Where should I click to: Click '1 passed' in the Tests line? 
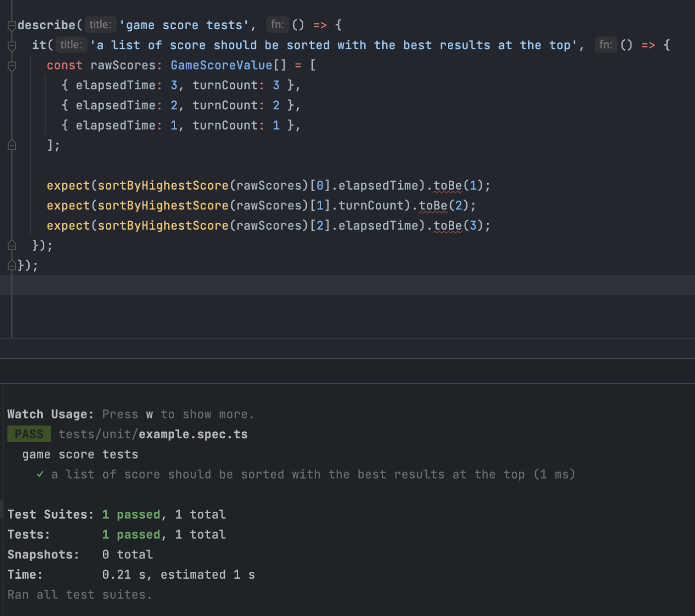(x=132, y=535)
